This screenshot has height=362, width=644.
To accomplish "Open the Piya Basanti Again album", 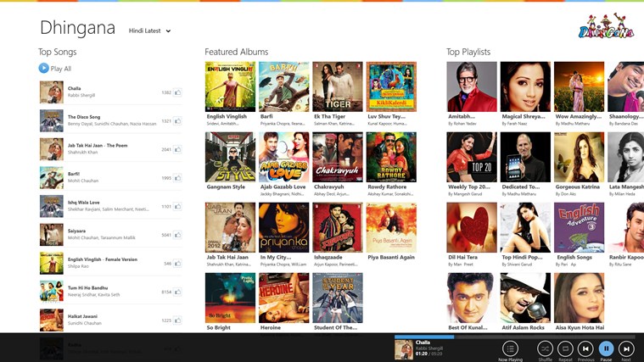I will coord(391,227).
